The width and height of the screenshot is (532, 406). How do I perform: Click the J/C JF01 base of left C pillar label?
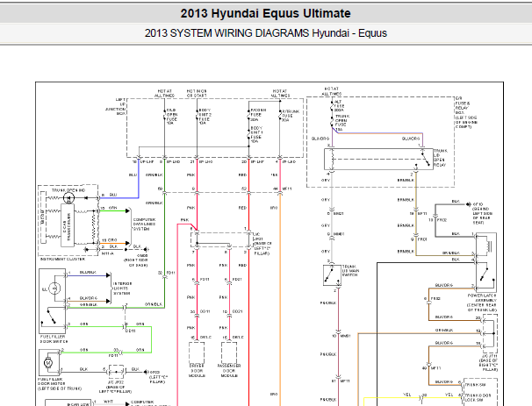coord(262,244)
